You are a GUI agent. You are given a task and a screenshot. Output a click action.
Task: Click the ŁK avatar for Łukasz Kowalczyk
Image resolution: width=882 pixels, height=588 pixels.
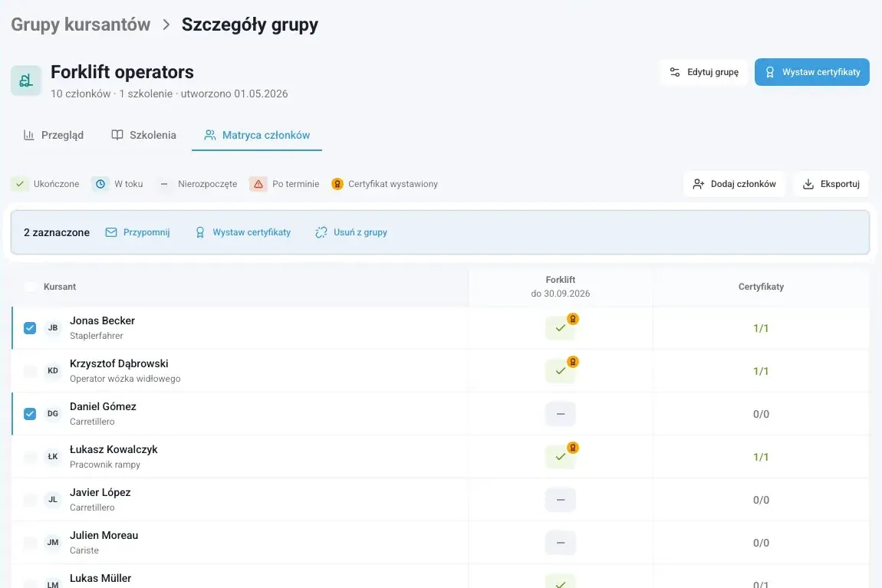pyautogui.click(x=53, y=457)
